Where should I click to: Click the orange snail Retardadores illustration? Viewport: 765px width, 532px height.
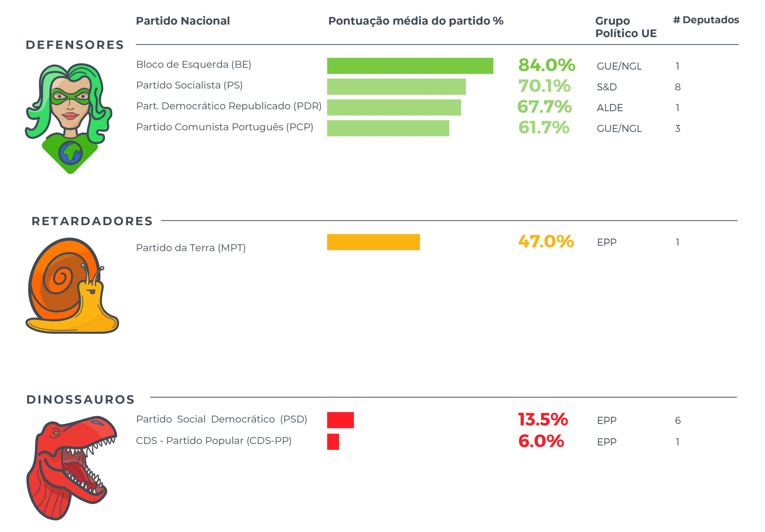72,286
